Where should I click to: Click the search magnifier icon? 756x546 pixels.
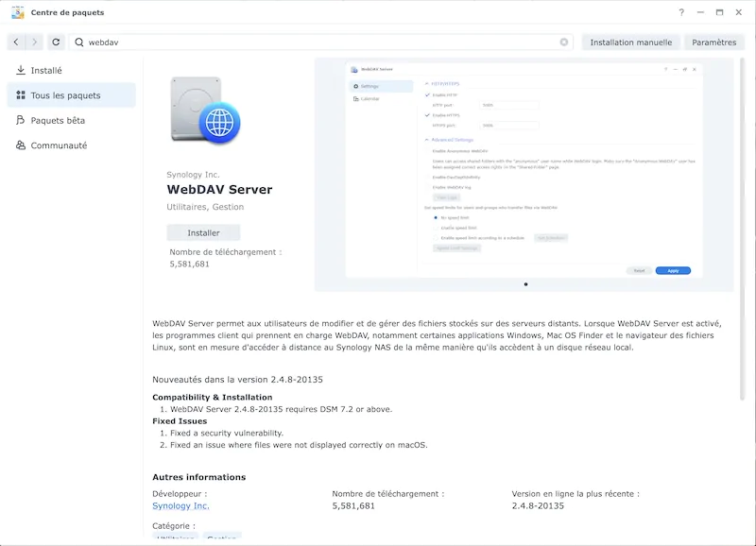(79, 43)
